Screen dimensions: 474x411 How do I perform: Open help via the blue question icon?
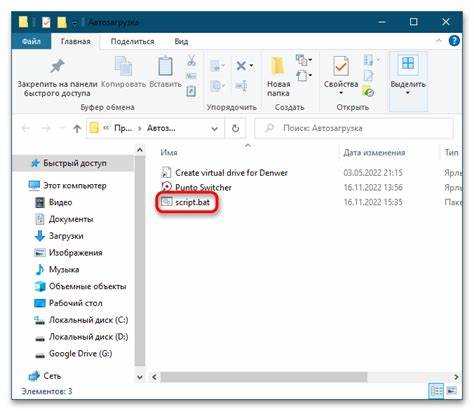click(x=454, y=41)
